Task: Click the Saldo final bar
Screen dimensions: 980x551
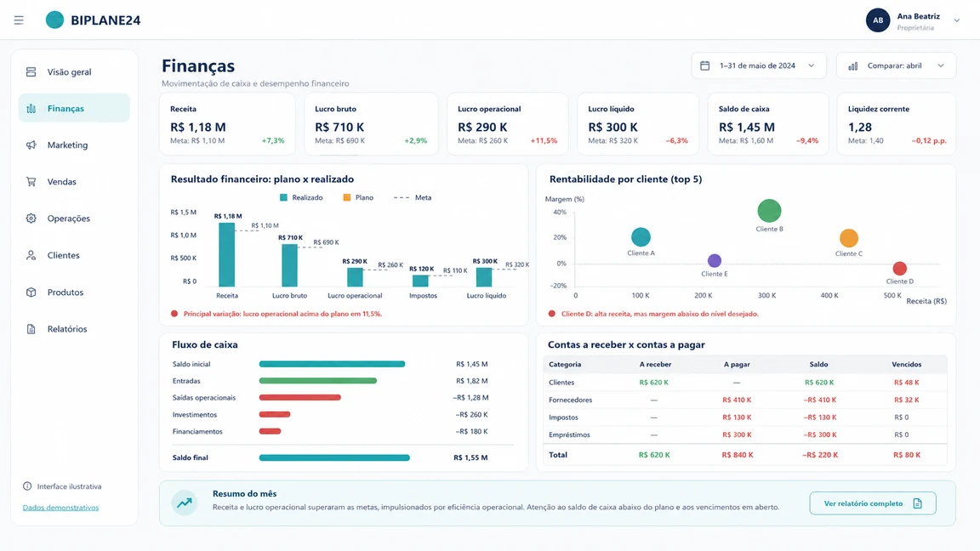Action: click(334, 457)
